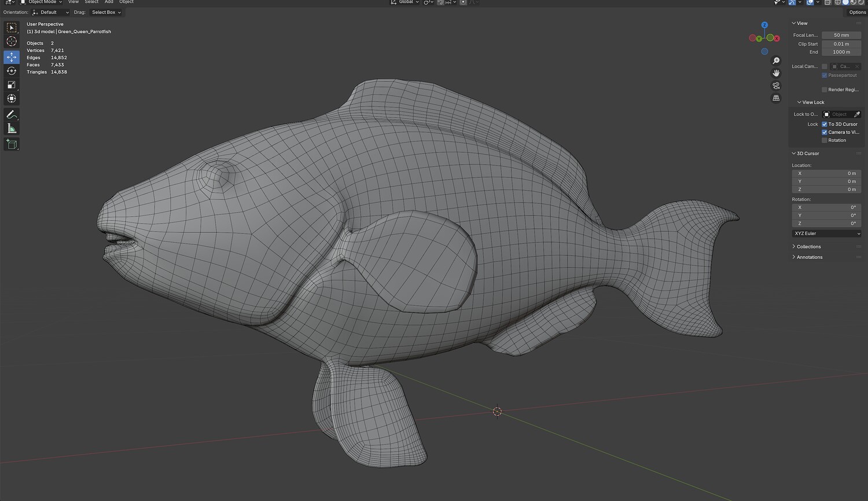Open the Object menu
Image resolution: width=868 pixels, height=501 pixels.
126,2
